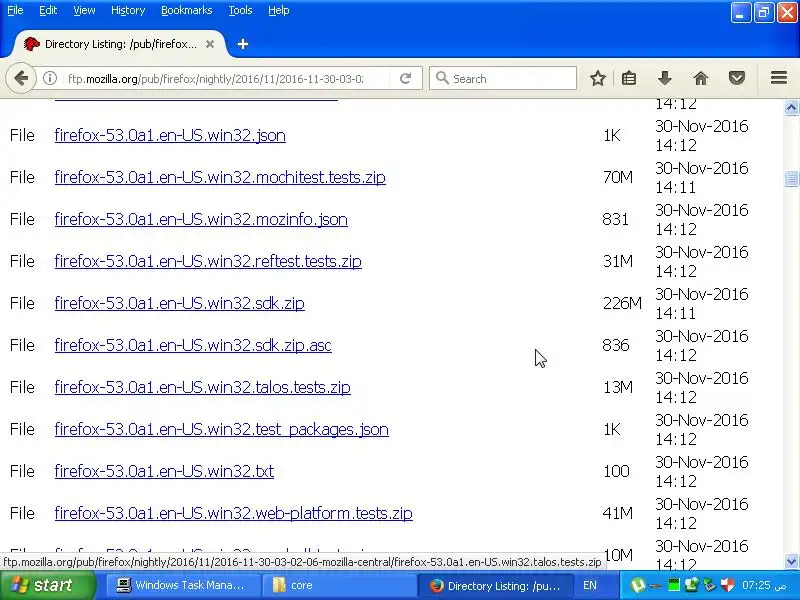Screen dimensions: 800x600
Task: Open a new tab with the plus button
Action: pos(243,44)
